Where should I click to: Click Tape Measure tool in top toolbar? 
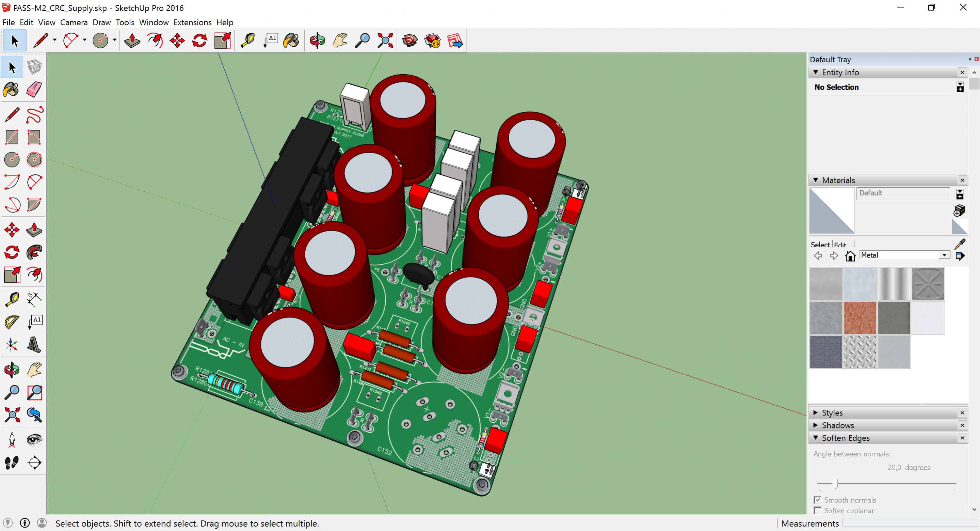coord(248,40)
